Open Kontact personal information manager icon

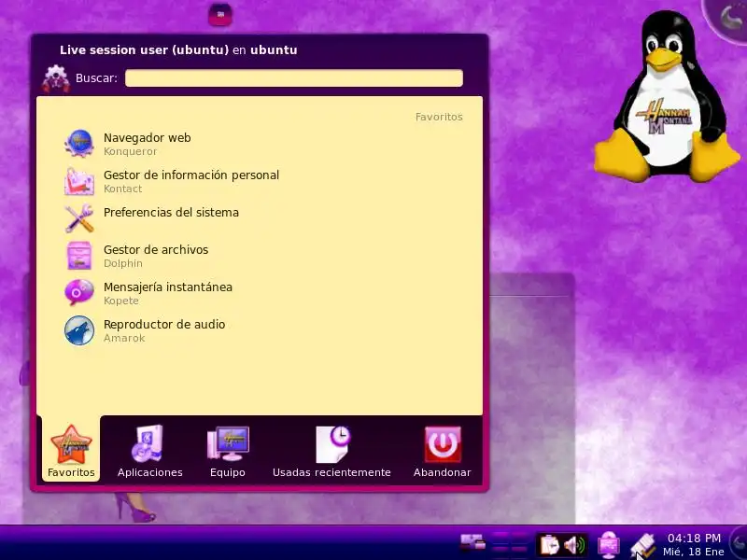pos(79,181)
